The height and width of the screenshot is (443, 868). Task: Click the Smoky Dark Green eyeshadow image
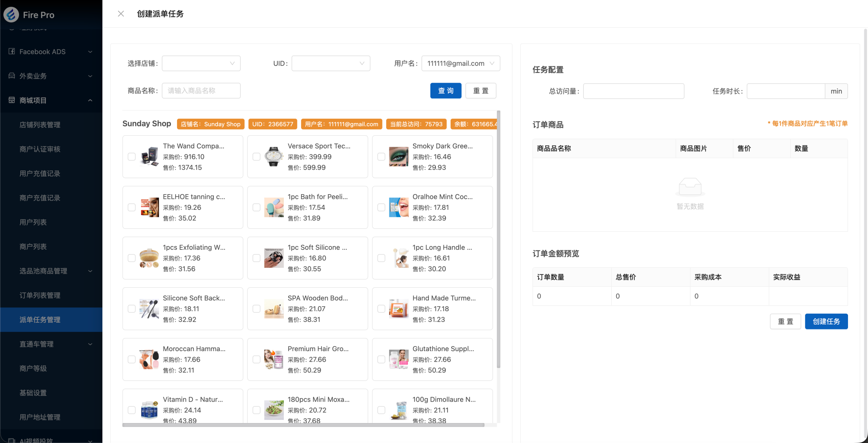coord(398,157)
